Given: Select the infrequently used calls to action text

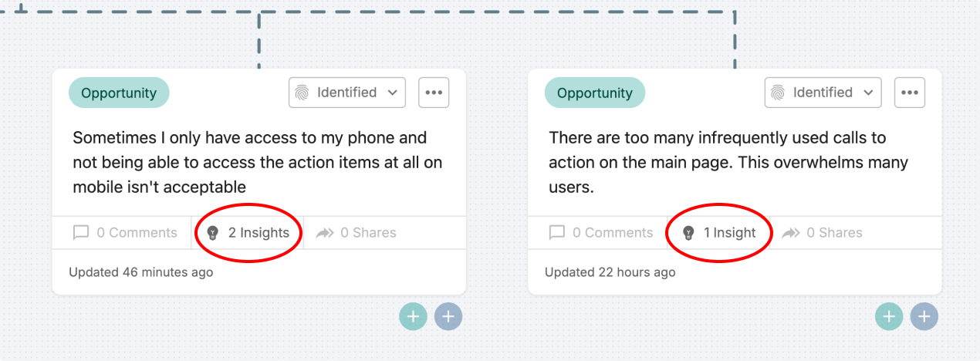Looking at the screenshot, I should click(728, 162).
